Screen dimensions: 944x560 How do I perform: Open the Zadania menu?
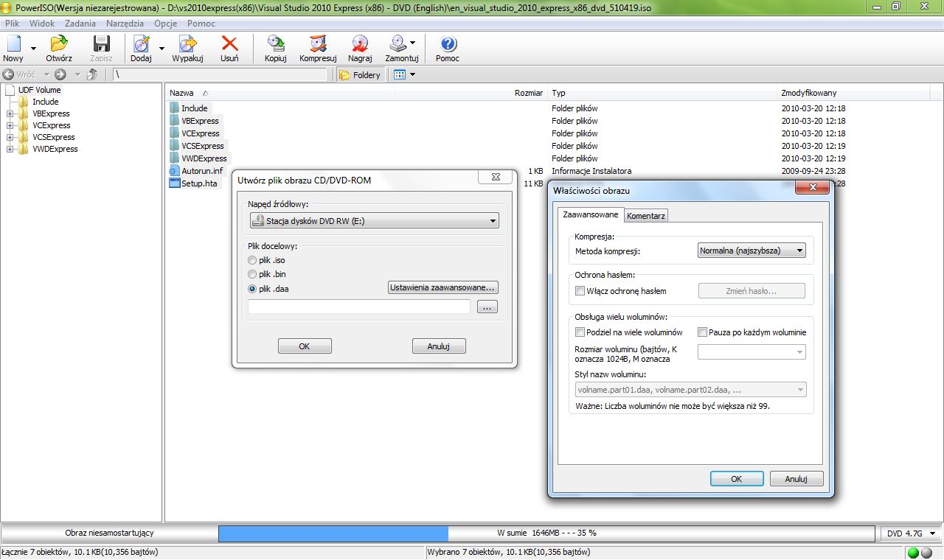click(80, 24)
